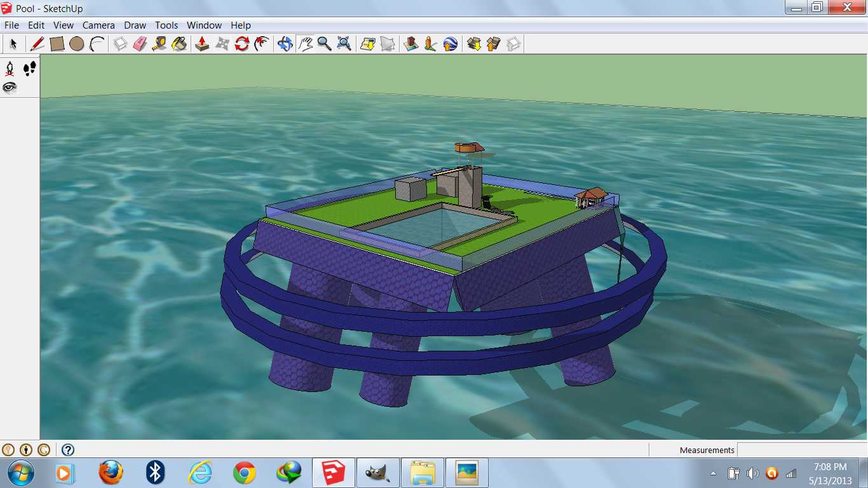
Task: Pick the Paint Bucket tool
Action: pos(179,44)
